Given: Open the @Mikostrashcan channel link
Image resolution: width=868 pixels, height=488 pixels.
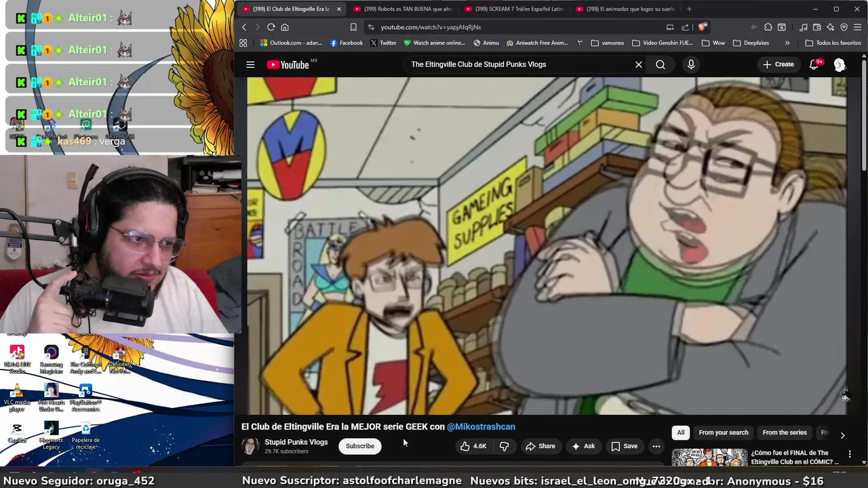Looking at the screenshot, I should pyautogui.click(x=481, y=426).
